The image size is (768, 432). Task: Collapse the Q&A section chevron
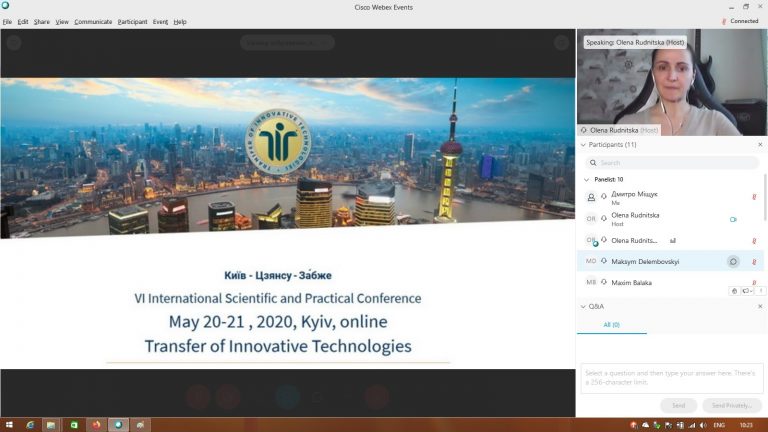(584, 306)
